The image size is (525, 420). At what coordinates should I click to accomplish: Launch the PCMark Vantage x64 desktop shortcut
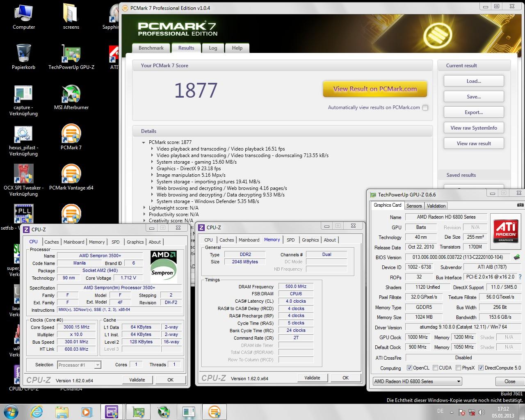(x=71, y=178)
